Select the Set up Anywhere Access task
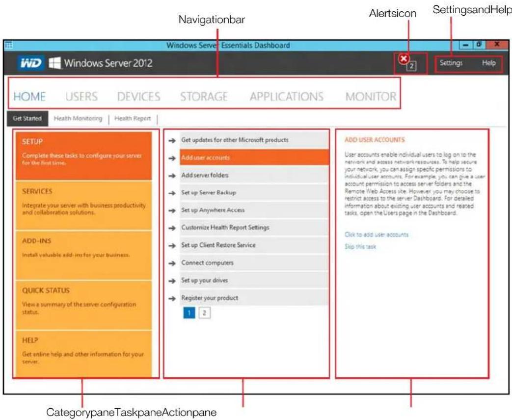This screenshot has width=512, height=420. pyautogui.click(x=254, y=210)
